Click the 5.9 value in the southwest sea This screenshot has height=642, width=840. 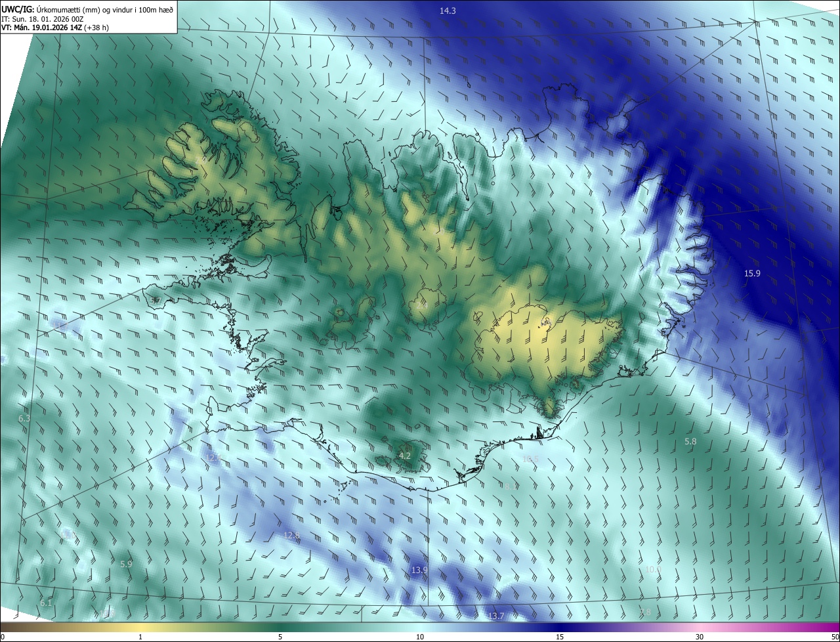[126, 564]
